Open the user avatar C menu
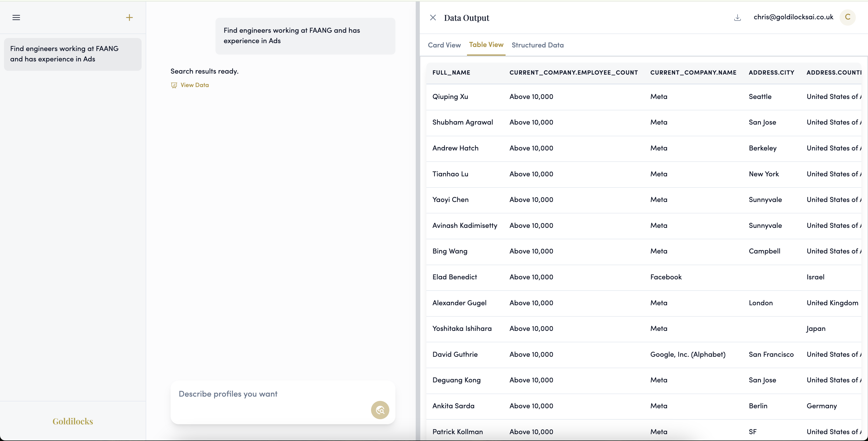 pos(847,17)
